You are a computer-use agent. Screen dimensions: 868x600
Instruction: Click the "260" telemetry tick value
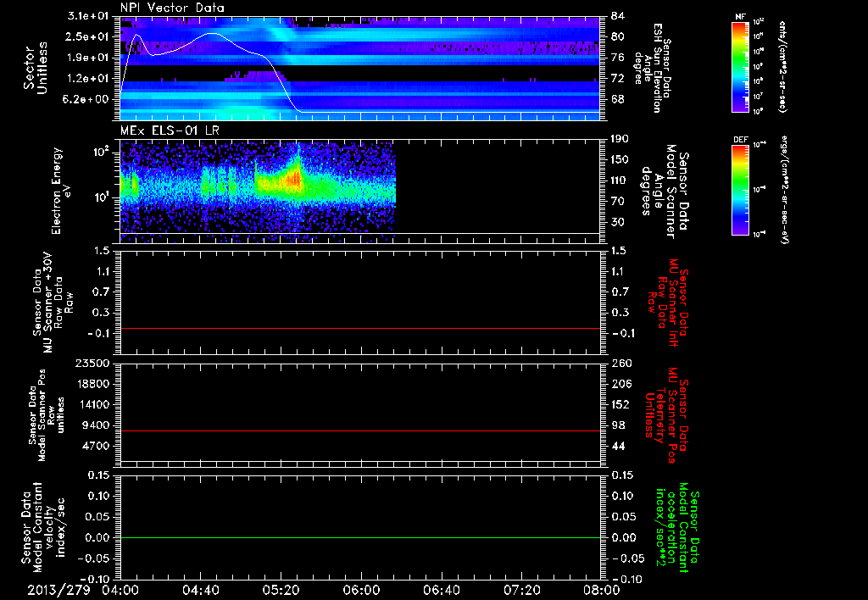click(620, 363)
